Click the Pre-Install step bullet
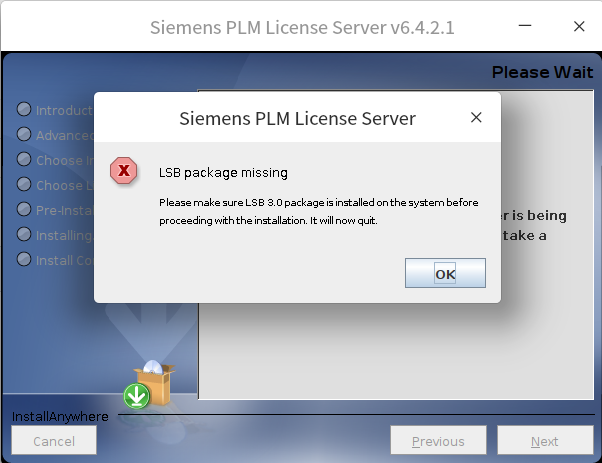Screen dimensions: 602x463 click(x=24, y=210)
